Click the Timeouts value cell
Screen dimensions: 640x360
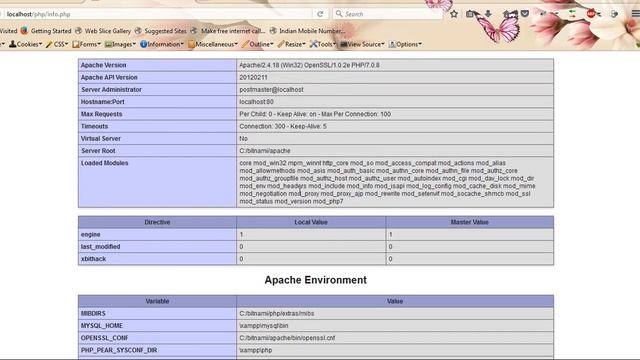[x=395, y=126]
